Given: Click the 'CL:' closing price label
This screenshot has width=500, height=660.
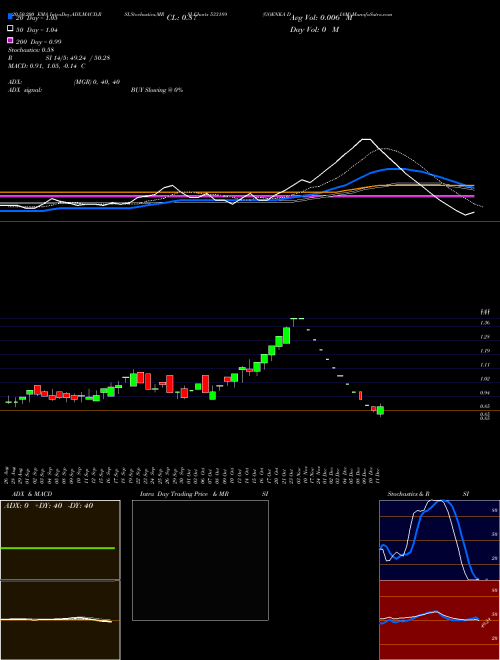Looking at the screenshot, I should 173,18.
